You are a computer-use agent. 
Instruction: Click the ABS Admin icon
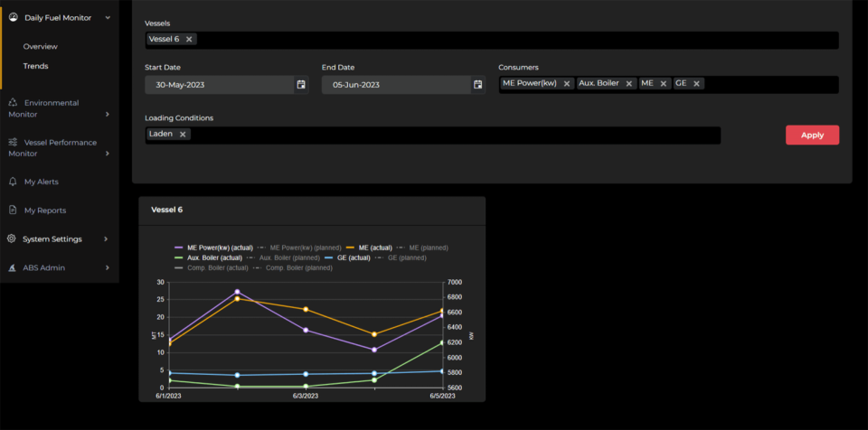pyautogui.click(x=12, y=268)
